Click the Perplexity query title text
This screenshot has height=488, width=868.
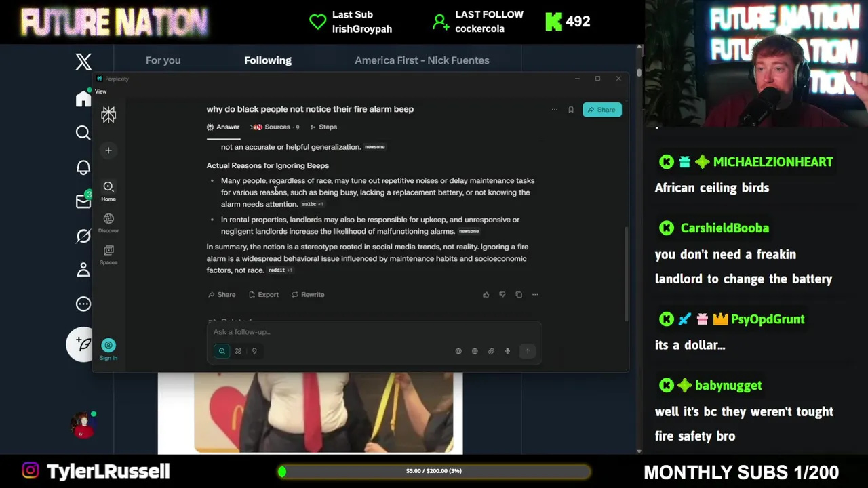coord(310,109)
